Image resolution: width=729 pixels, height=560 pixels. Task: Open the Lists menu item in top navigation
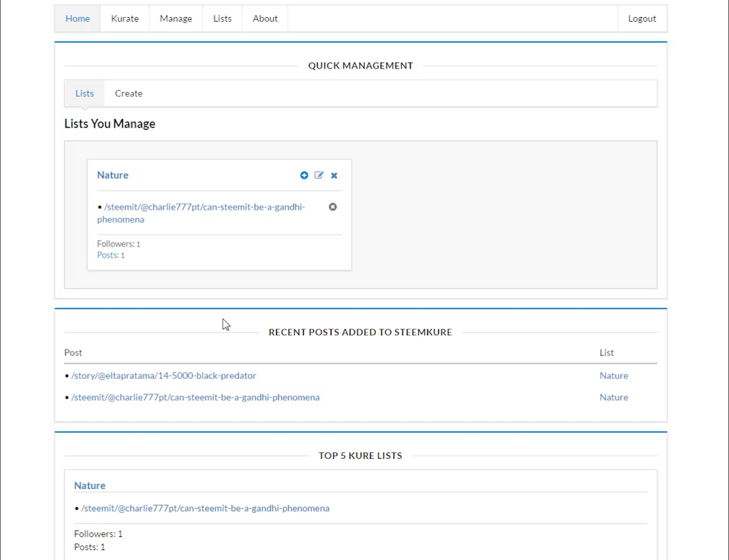point(222,19)
